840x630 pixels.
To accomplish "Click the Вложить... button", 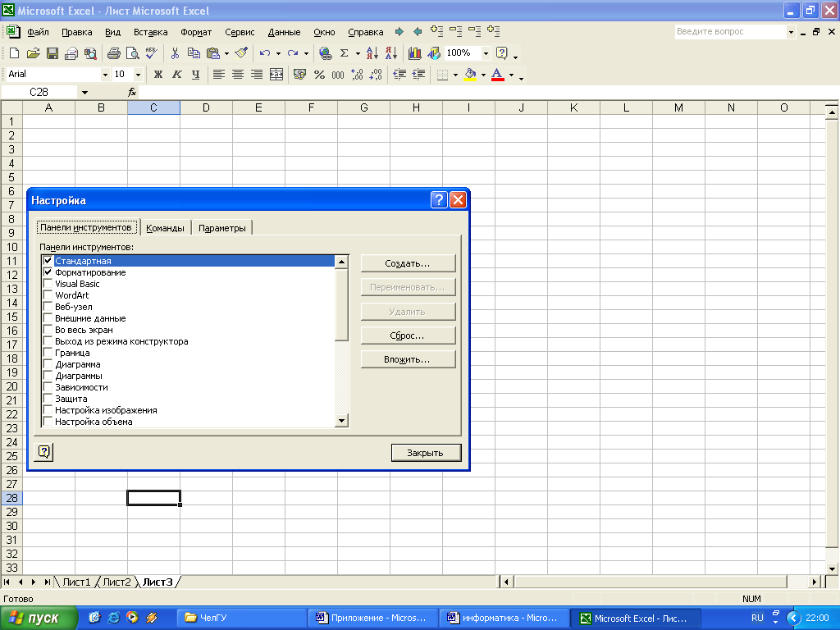I will [x=408, y=359].
